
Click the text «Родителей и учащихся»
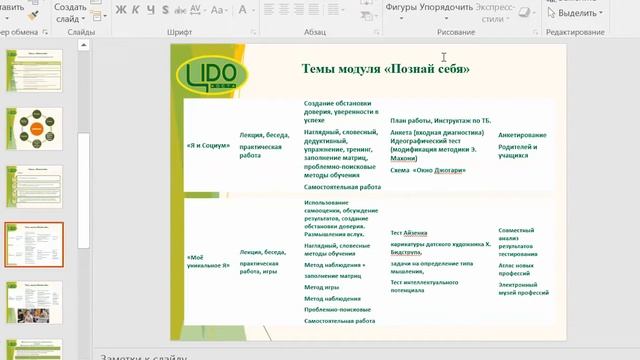coord(518,151)
